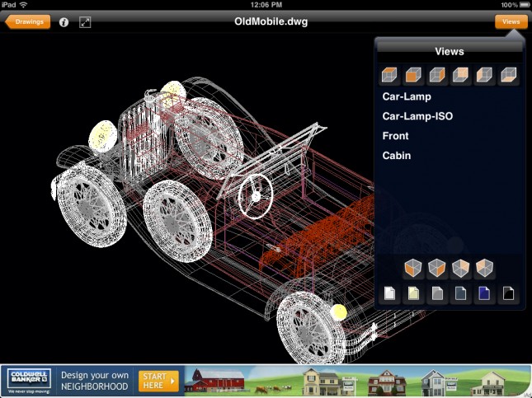The image size is (532, 398).
Task: Go to the Cabin named view
Action: [x=397, y=156]
